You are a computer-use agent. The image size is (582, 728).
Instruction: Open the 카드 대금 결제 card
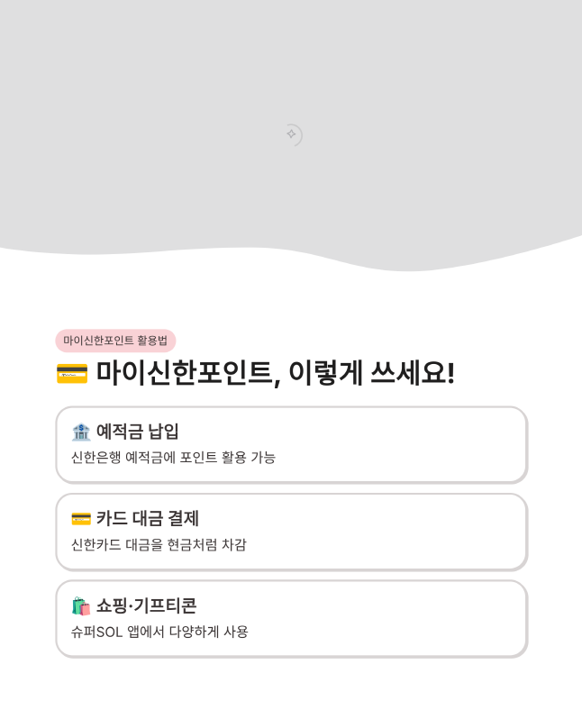tap(292, 532)
